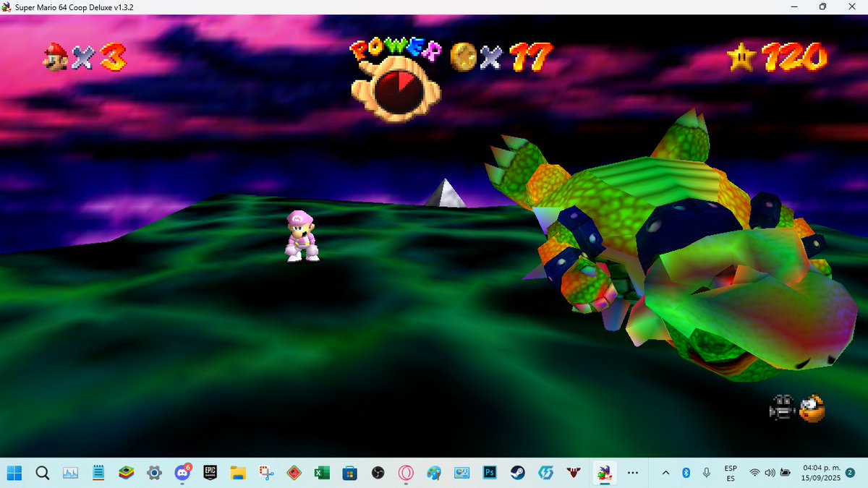The width and height of the screenshot is (868, 488).
Task: Launch OBS Studio
Action: click(x=378, y=473)
